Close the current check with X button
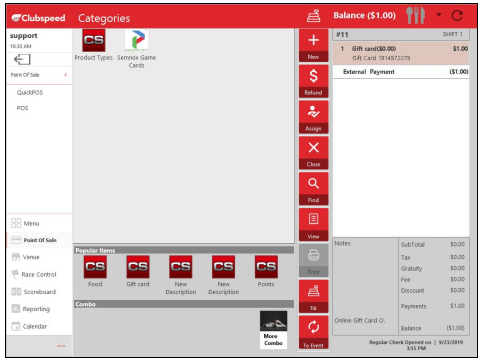This screenshot has height=361, width=484. pos(313,153)
